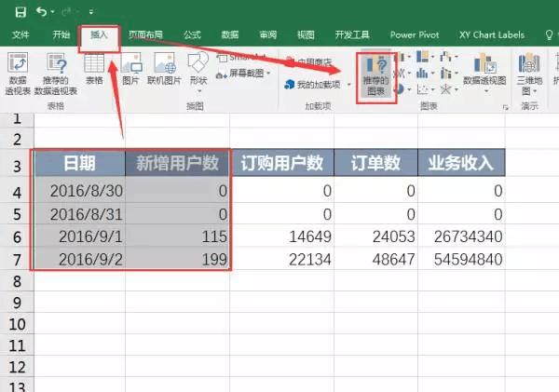Insert a 表格 table
Viewport: 559px width, 392px height.
pyautogui.click(x=94, y=69)
